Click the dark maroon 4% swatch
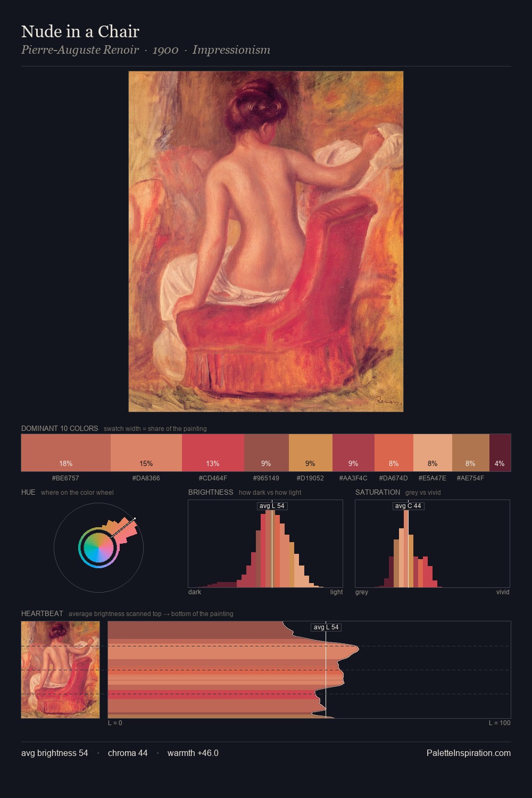Screen dimensions: 532x798 coord(500,453)
